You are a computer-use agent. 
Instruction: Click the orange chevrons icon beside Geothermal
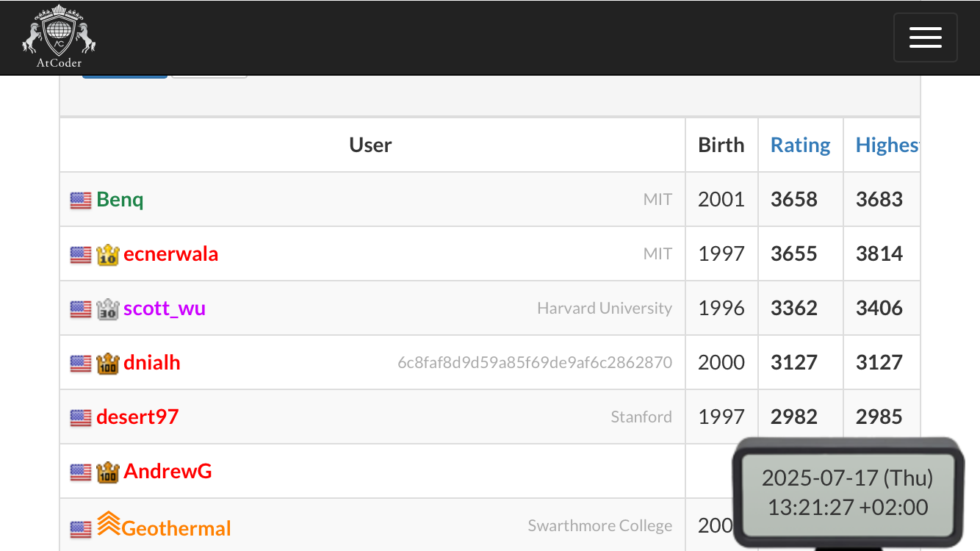108,523
